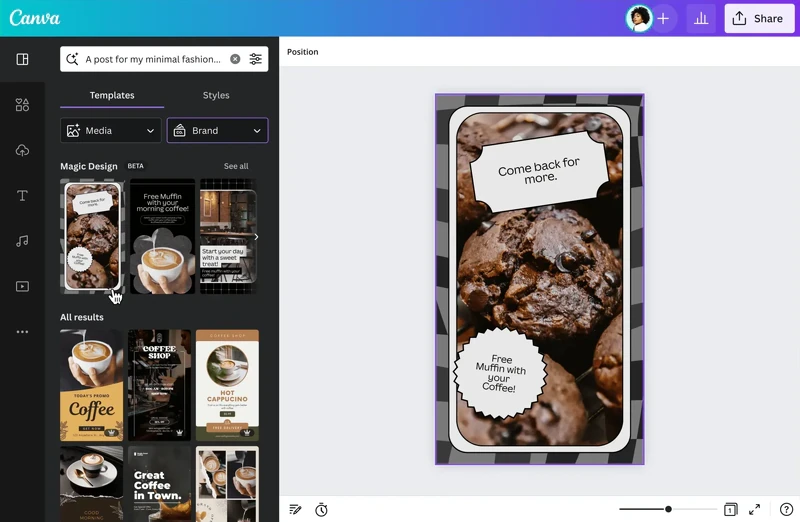Expand the Brand dropdown
The height and width of the screenshot is (522, 800).
[x=217, y=131]
